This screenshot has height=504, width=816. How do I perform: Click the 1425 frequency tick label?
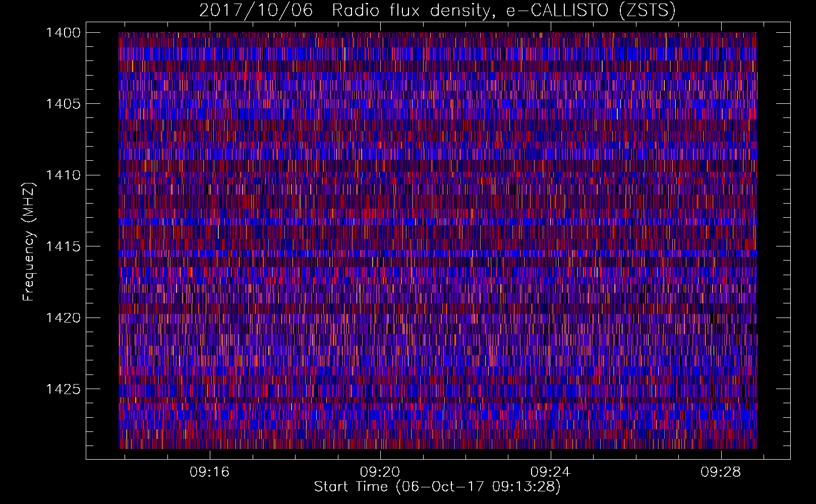[63, 389]
